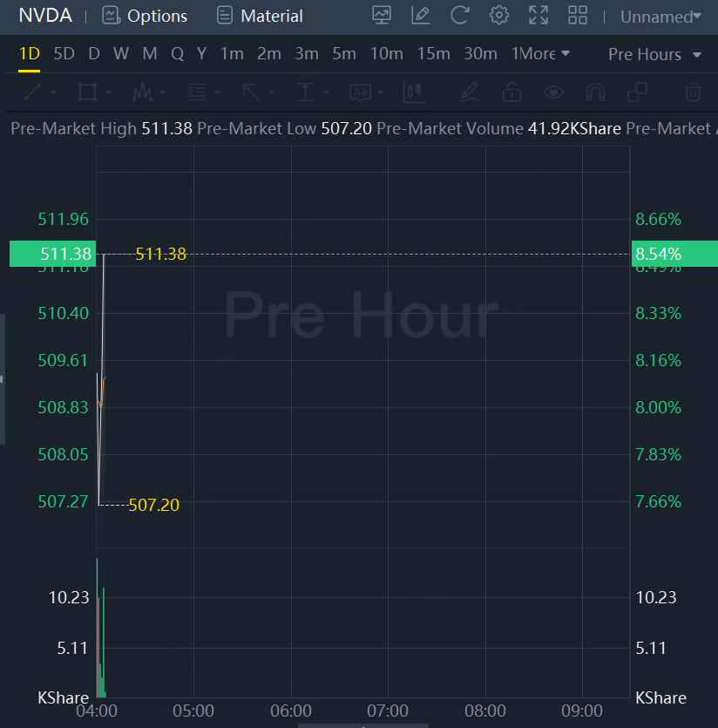
Task: Open the Options button
Action: 145,16
